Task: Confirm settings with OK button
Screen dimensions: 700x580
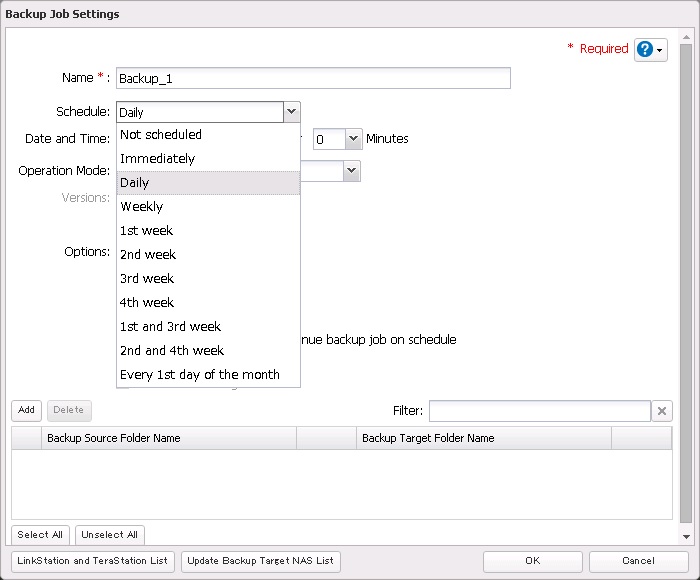Action: point(532,561)
